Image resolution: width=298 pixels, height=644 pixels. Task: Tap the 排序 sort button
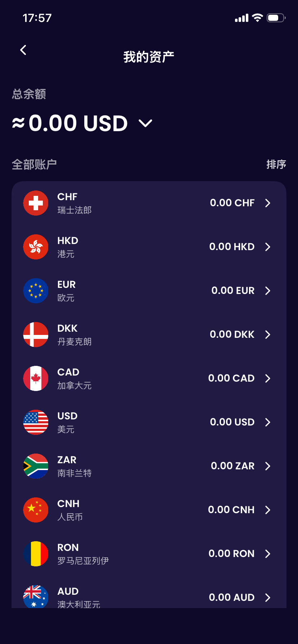coord(276,165)
